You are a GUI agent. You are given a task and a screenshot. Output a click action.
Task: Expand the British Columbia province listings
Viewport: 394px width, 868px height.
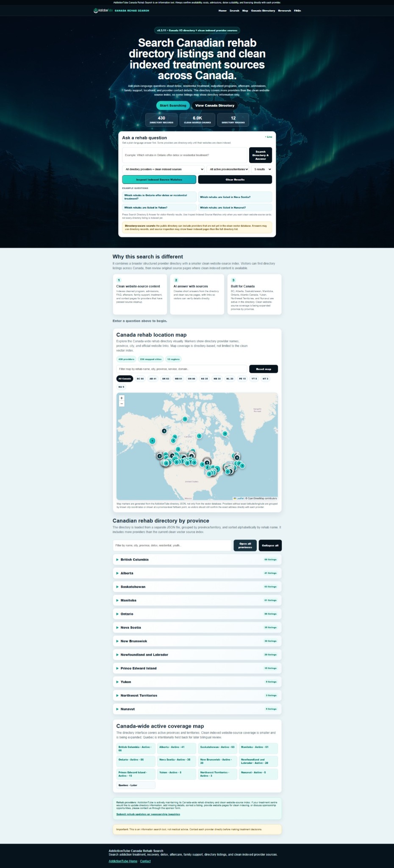click(x=197, y=559)
